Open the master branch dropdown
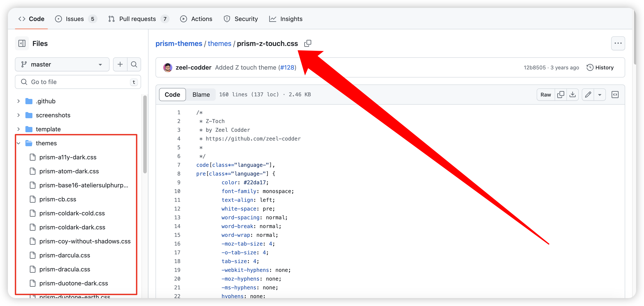644x306 pixels. click(x=62, y=64)
